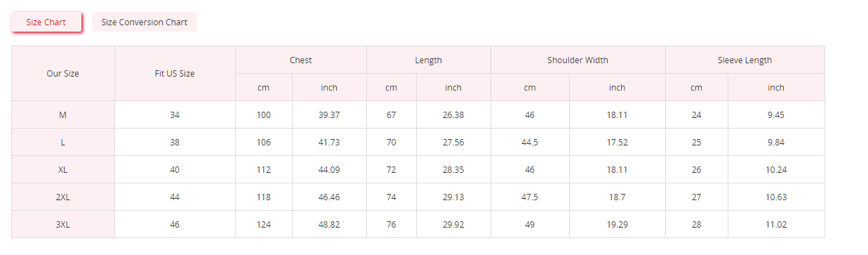The width and height of the screenshot is (868, 255).
Task: Click the 124 chest cm cell
Action: click(x=264, y=224)
